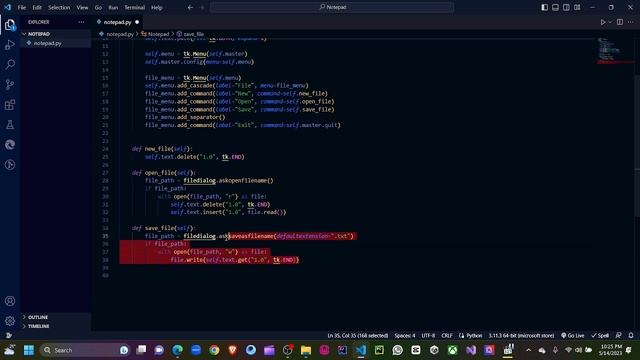The height and width of the screenshot is (360, 640).
Task: Open Chrome from the taskbar
Action: 214,350
